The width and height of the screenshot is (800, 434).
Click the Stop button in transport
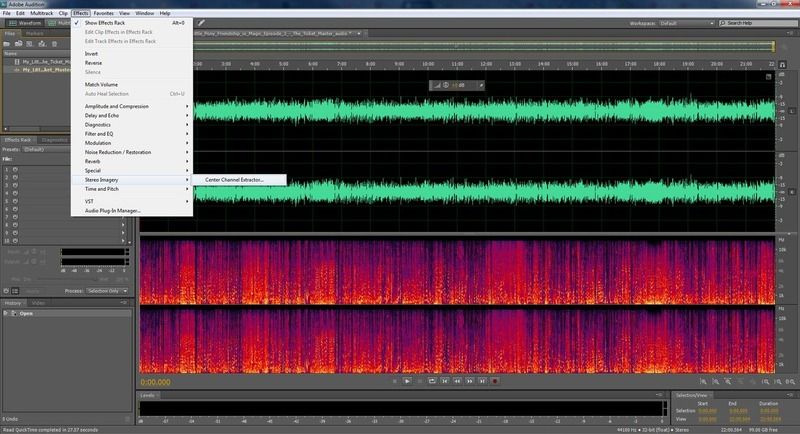point(394,381)
